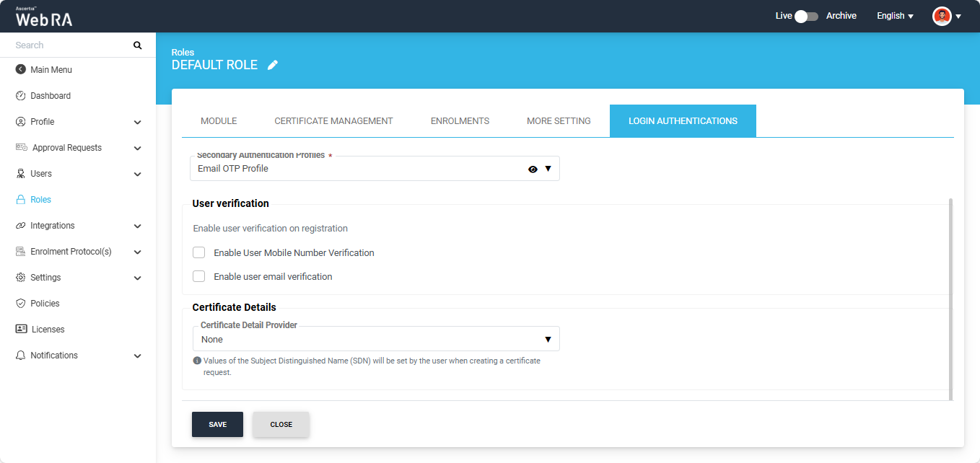Open the Certificate Detail Provider dropdown
This screenshot has height=463, width=980.
[375, 339]
